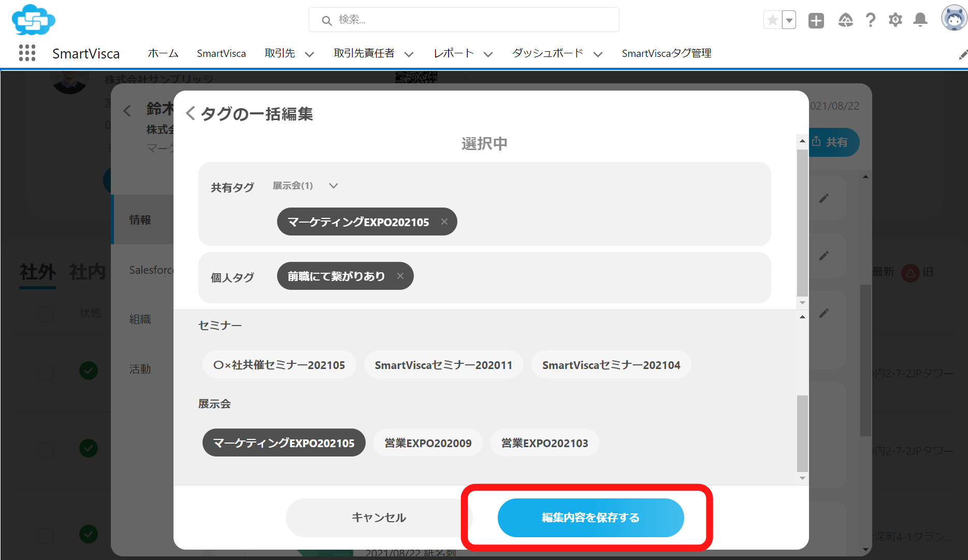Go back from タグの一括編集 dialog

191,113
